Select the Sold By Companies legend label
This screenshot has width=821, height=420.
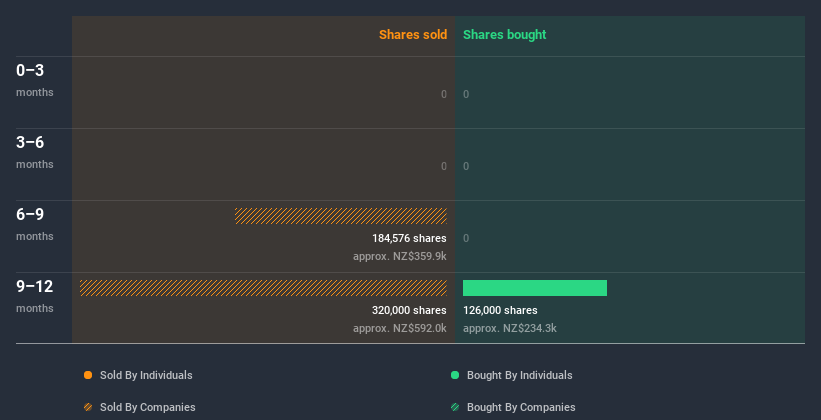pyautogui.click(x=148, y=407)
